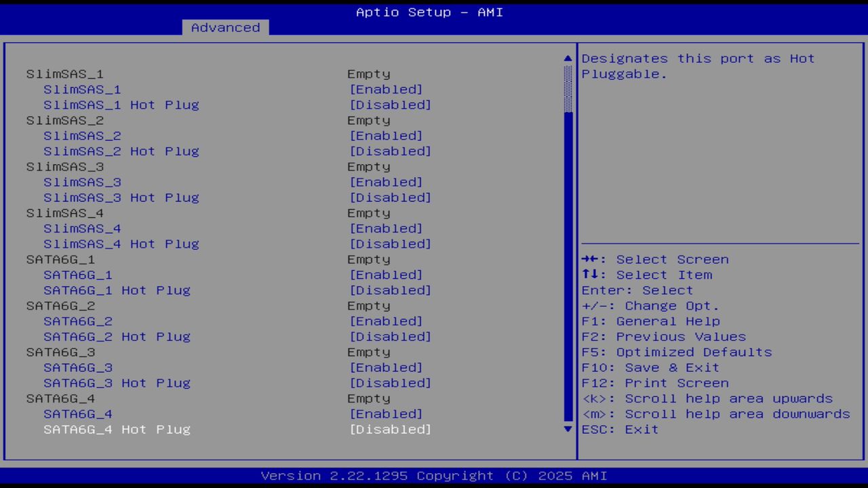This screenshot has height=488, width=868.
Task: Open the SATA6G_4 port setting dropdown
Action: [x=386, y=413]
